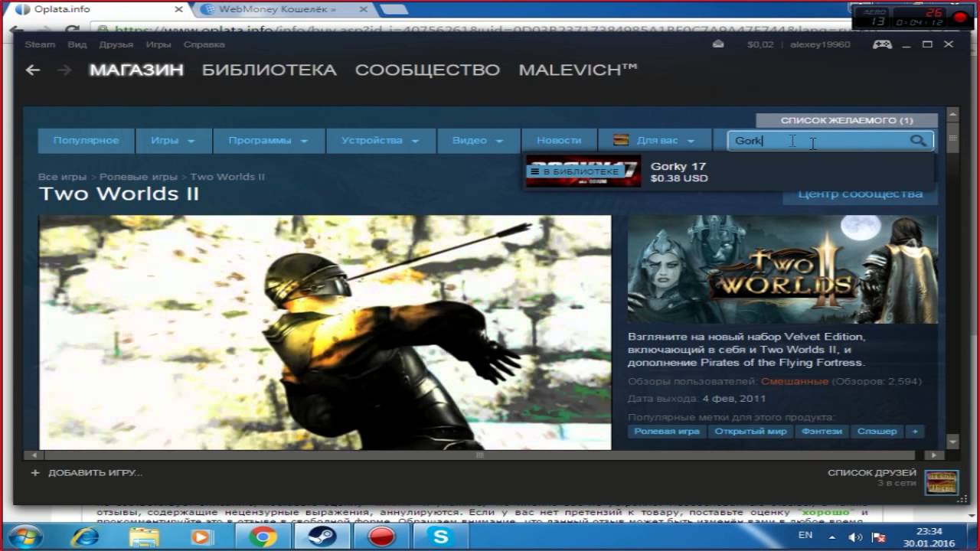Open СПИСОК ЖЕЛАЕМОГО (1) wishlist
This screenshot has width=980, height=551.
point(847,120)
